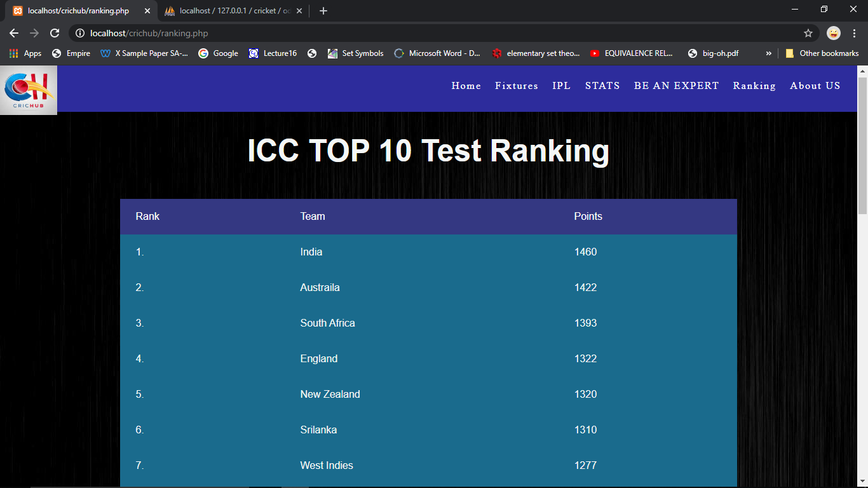Click the address bar URL
Screen dimensions: 868x488
149,33
